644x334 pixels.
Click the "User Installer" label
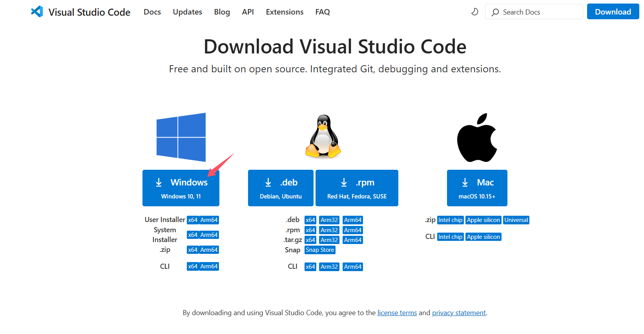pyautogui.click(x=165, y=220)
